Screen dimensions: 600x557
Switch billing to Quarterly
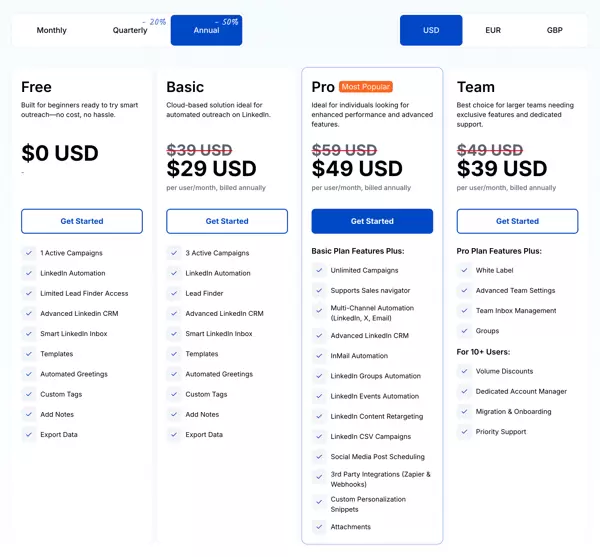[x=130, y=30]
